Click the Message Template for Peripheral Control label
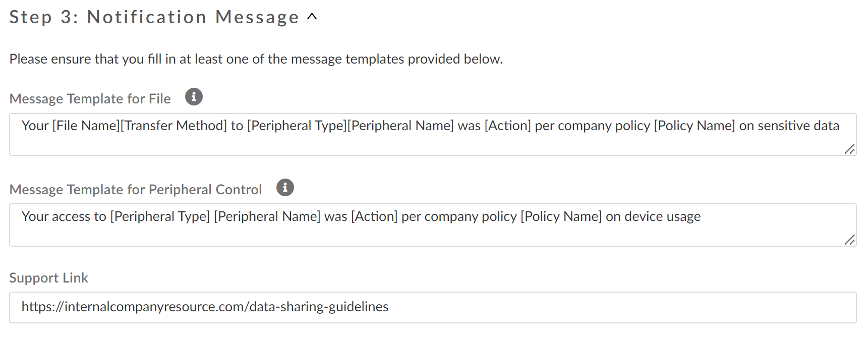The height and width of the screenshot is (338, 868). point(135,190)
